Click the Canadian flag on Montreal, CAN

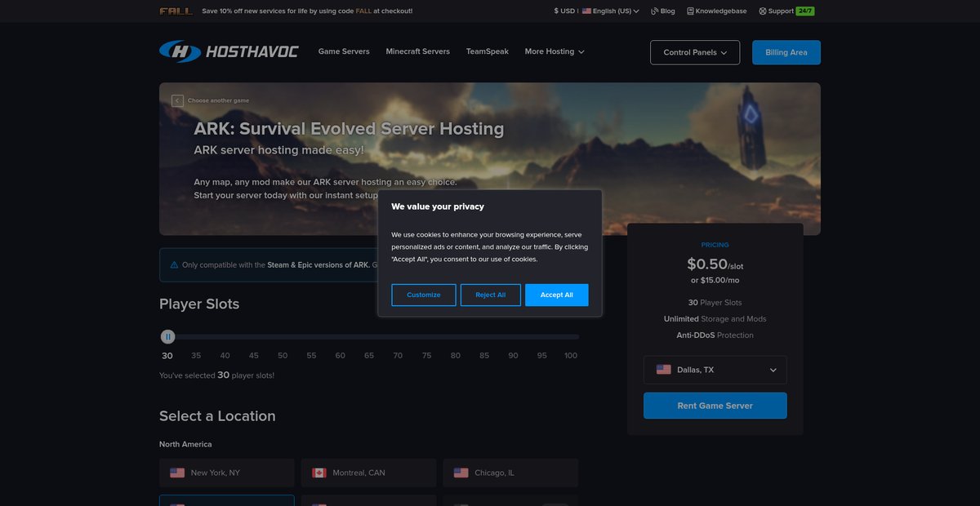click(x=319, y=473)
